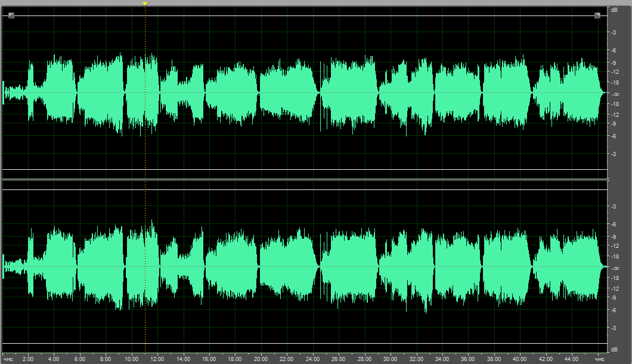
Task: Click the 30:00 mark on the time ruler
Action: tap(391, 359)
